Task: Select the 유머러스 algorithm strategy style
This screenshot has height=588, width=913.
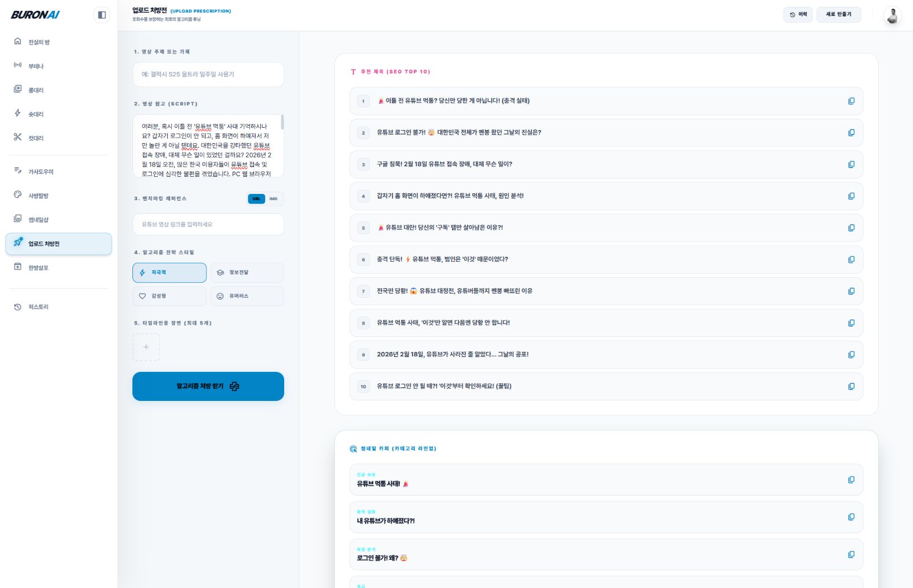Action: [247, 296]
